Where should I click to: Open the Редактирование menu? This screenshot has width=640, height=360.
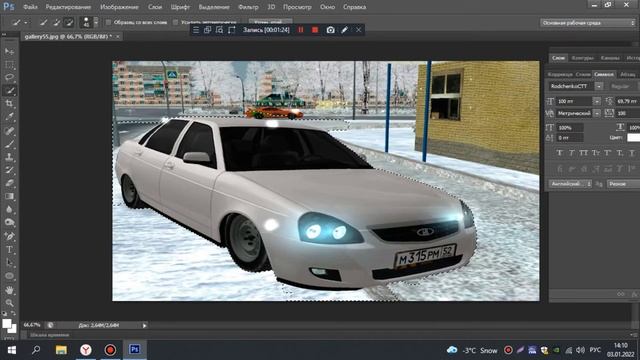coord(68,7)
